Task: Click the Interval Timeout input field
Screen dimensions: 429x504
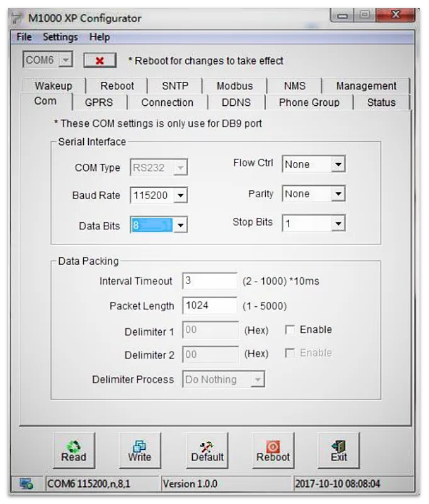Action: (209, 281)
